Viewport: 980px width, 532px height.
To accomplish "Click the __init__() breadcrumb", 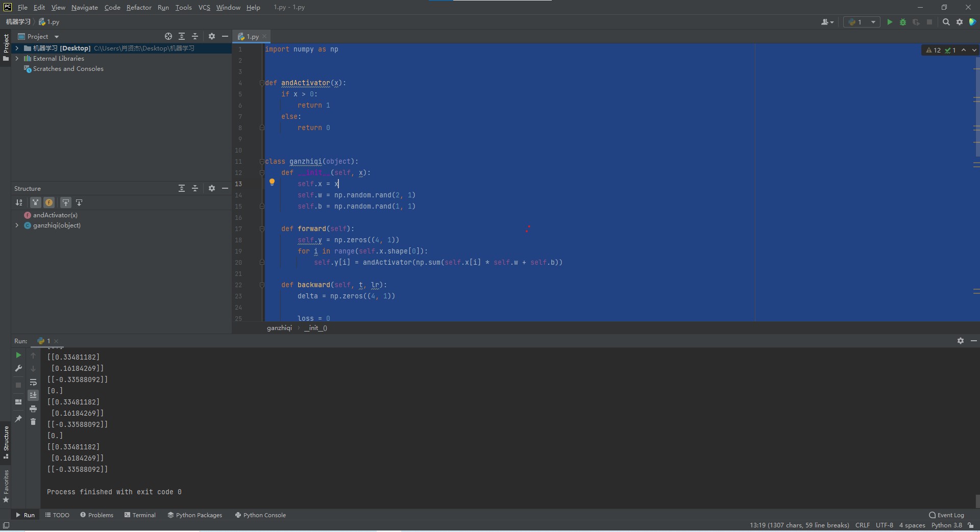I will (315, 328).
